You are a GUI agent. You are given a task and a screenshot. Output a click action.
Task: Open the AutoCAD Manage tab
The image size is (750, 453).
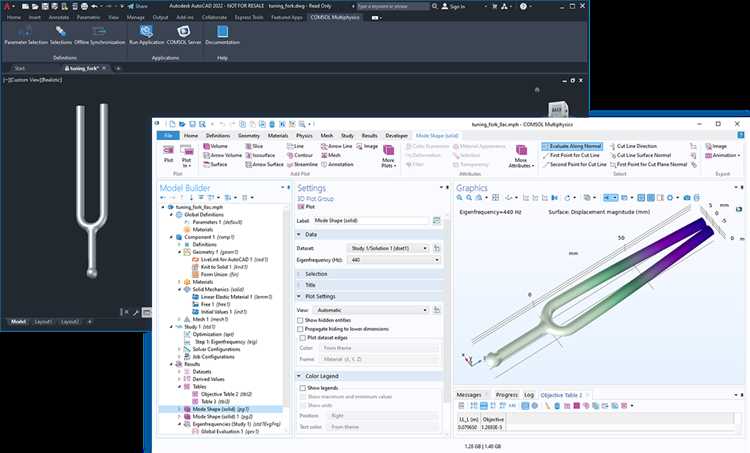point(136,17)
